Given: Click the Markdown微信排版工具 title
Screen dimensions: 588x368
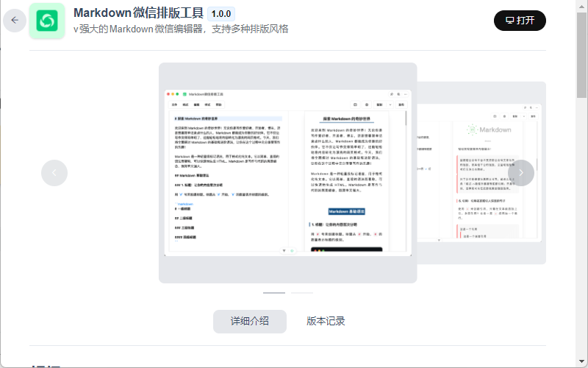Looking at the screenshot, I should tap(137, 13).
